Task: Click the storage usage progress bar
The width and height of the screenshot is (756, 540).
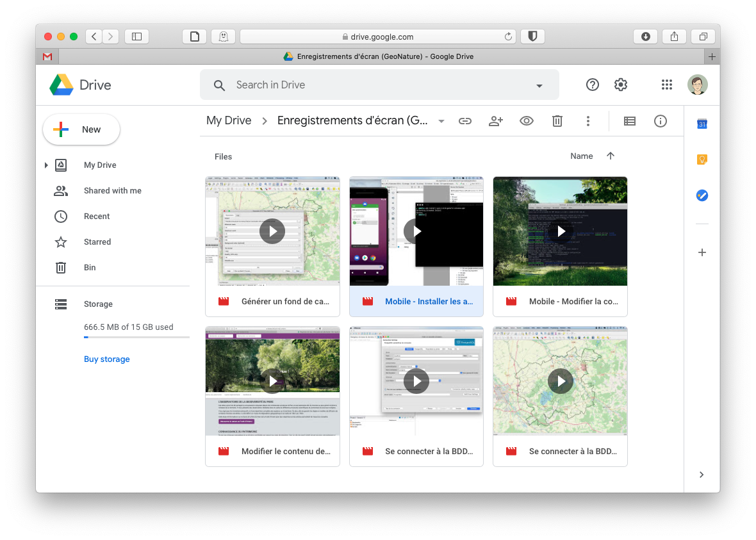Action: point(136,337)
